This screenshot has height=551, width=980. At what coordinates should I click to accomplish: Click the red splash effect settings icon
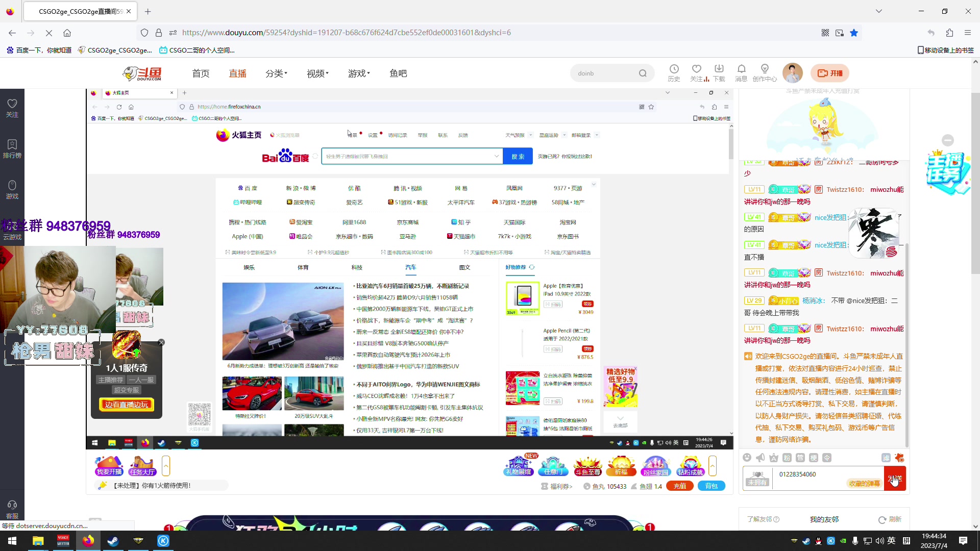(x=899, y=458)
